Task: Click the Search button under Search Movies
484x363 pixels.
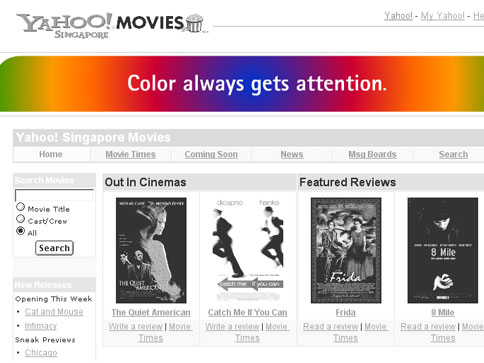Action: click(x=54, y=248)
